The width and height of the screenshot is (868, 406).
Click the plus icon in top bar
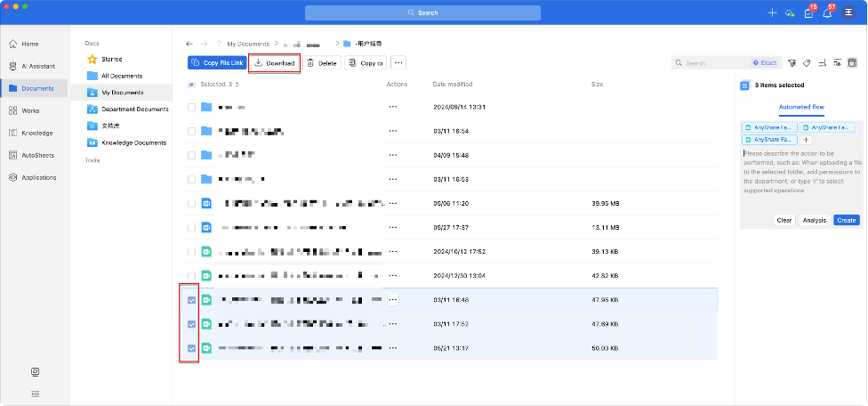[x=772, y=13]
